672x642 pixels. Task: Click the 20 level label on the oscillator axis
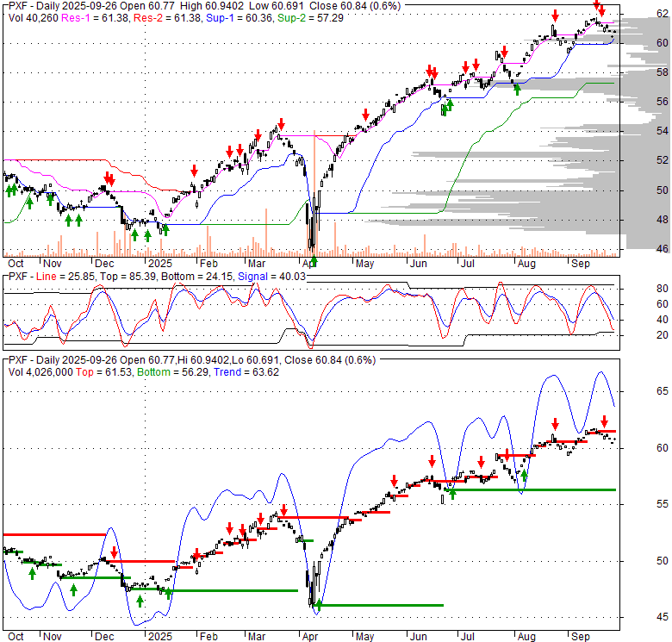tap(663, 335)
